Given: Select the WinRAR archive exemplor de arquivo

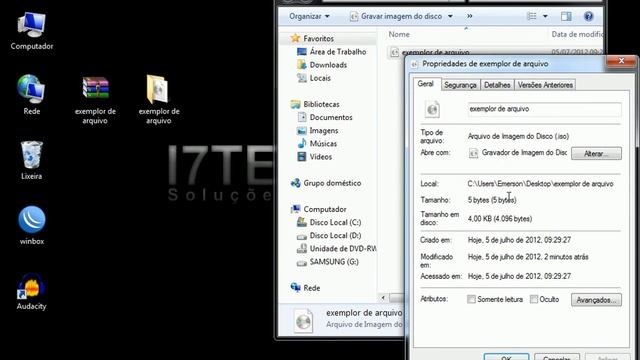Looking at the screenshot, I should [96, 99].
